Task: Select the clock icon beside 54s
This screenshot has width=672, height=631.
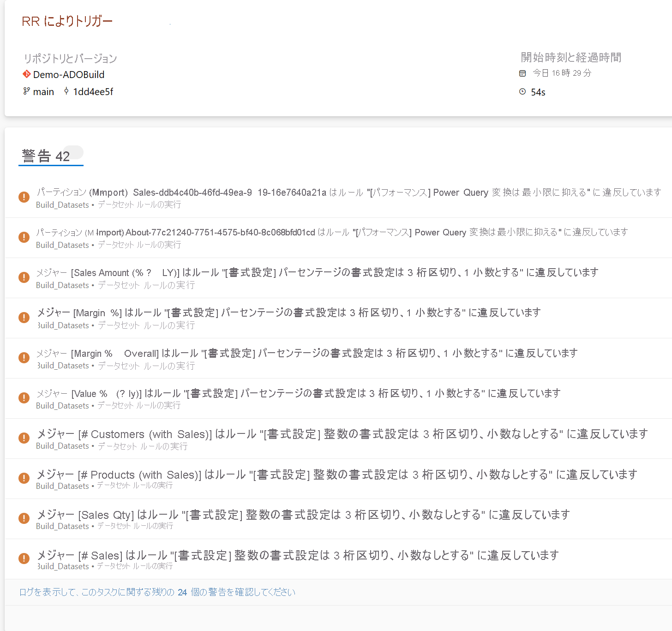Action: pyautogui.click(x=522, y=92)
